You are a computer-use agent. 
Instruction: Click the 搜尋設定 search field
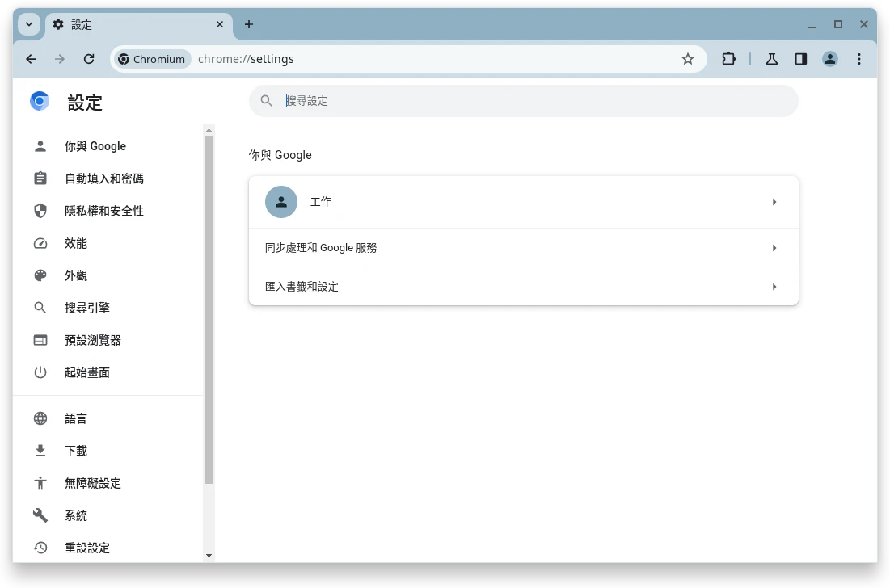(534, 101)
